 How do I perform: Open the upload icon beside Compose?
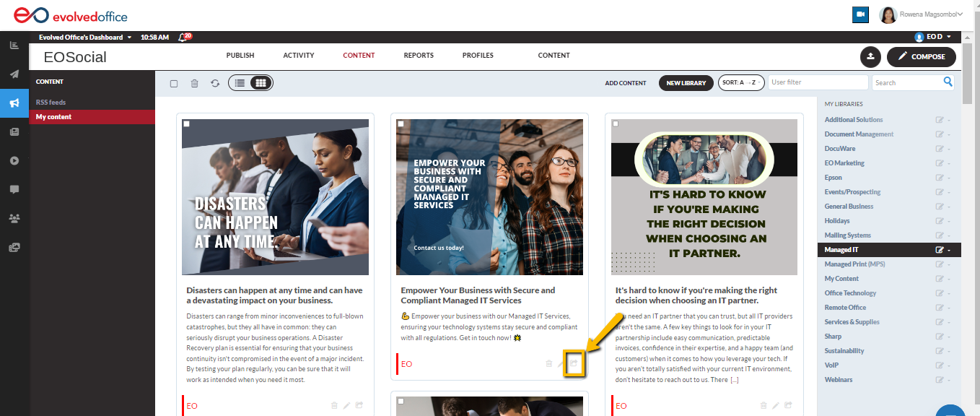point(872,56)
